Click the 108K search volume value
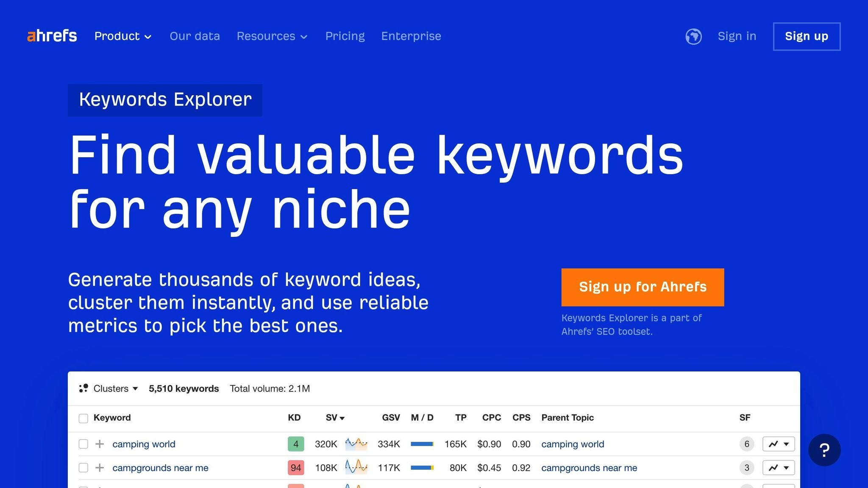The width and height of the screenshot is (868, 488). (326, 468)
